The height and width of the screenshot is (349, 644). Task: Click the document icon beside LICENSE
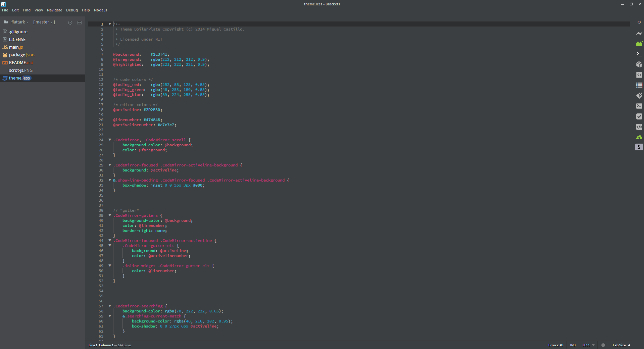[5, 40]
